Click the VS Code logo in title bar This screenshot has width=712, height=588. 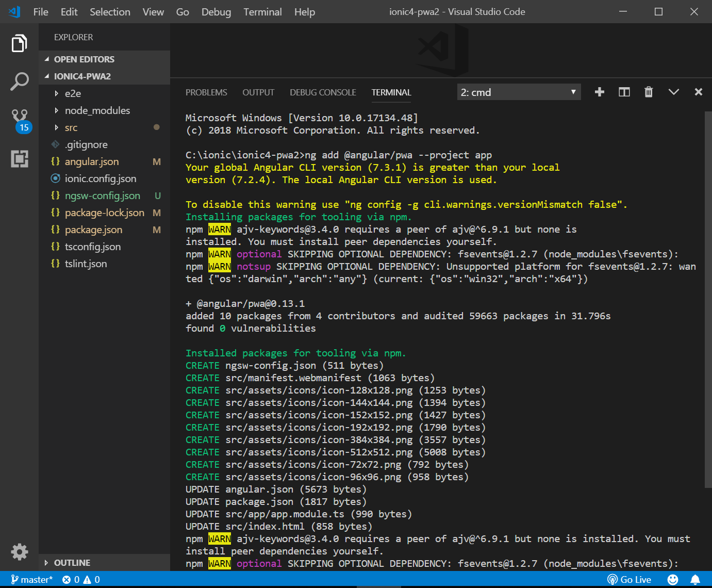pyautogui.click(x=14, y=11)
